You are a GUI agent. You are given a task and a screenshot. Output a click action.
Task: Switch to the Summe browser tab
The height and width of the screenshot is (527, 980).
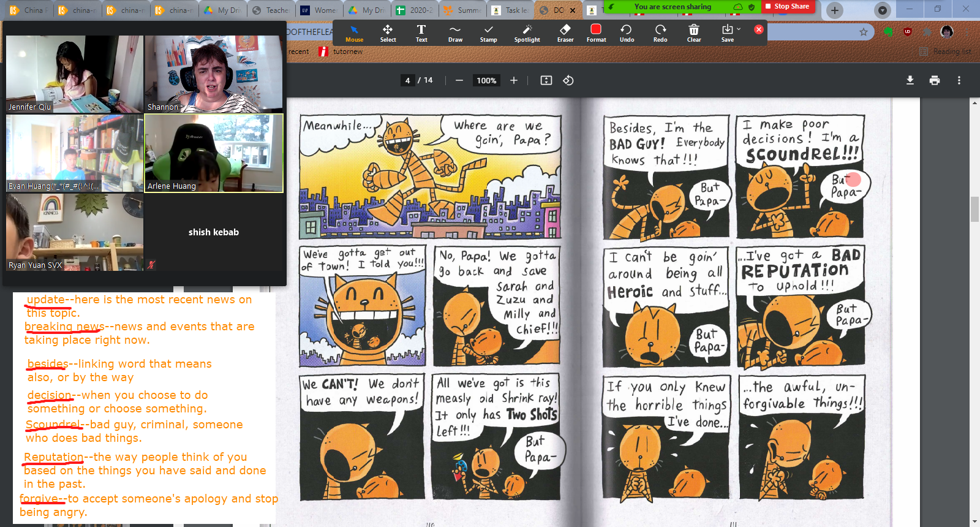click(464, 10)
